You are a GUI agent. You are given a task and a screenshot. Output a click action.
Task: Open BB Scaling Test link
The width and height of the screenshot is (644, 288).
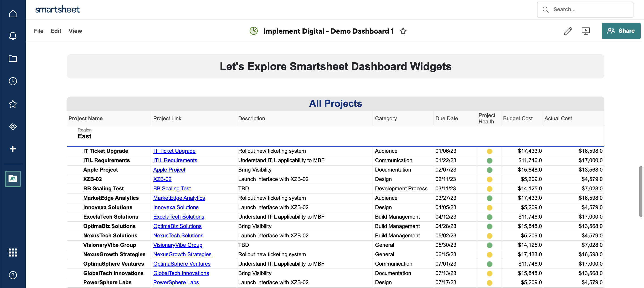172,189
